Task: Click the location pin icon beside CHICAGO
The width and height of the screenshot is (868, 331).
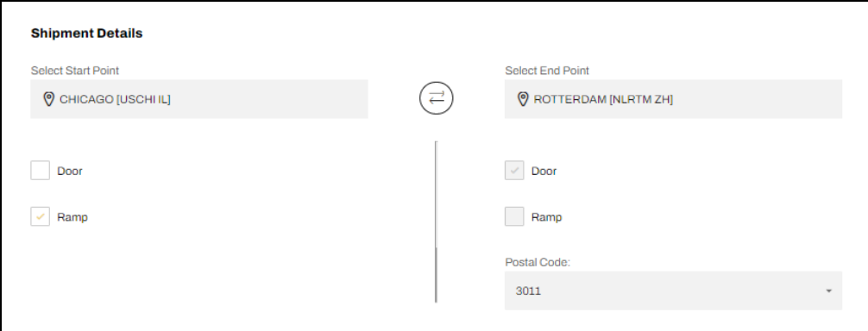Action: tap(48, 99)
